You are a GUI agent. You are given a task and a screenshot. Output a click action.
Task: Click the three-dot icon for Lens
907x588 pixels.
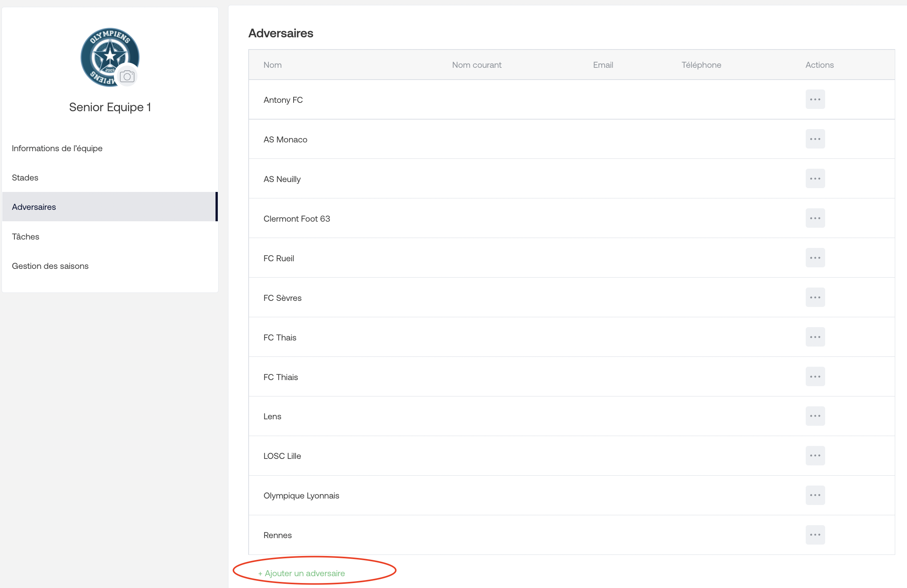pyautogui.click(x=815, y=416)
